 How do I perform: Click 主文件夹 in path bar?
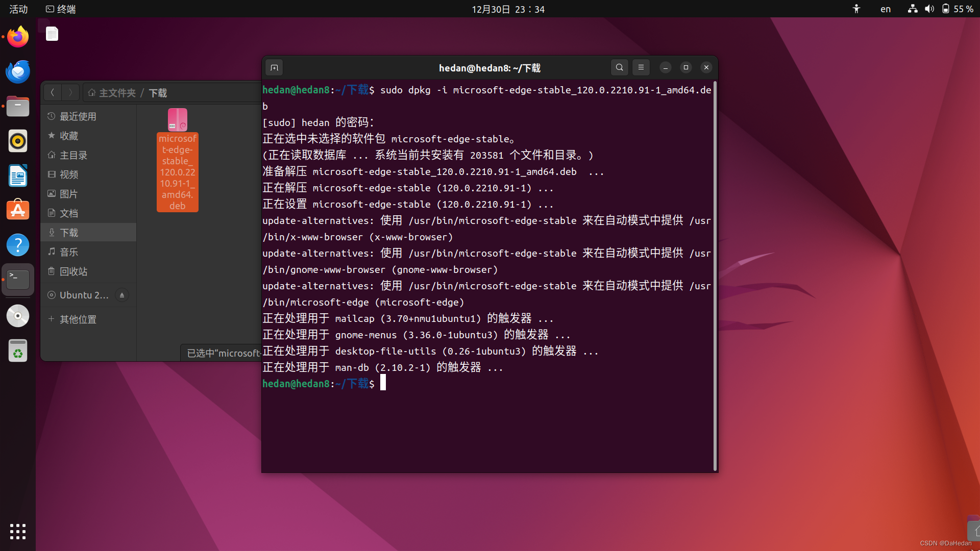[x=117, y=93]
